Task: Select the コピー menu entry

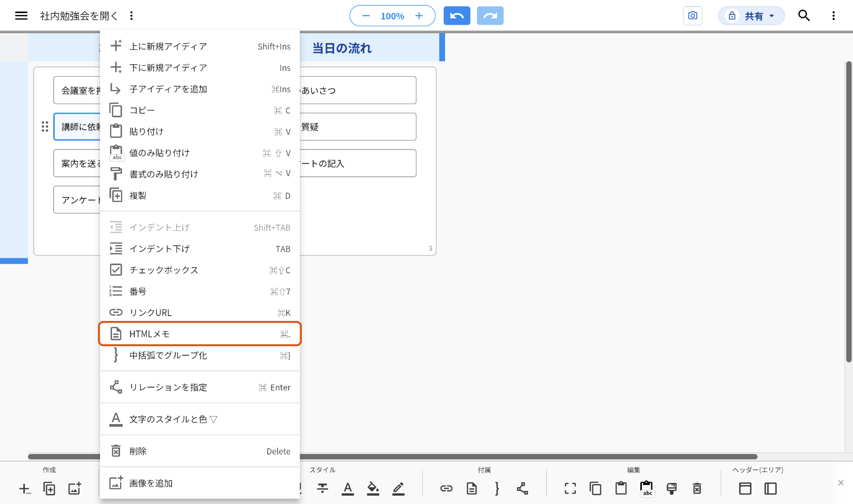Action: [x=200, y=110]
